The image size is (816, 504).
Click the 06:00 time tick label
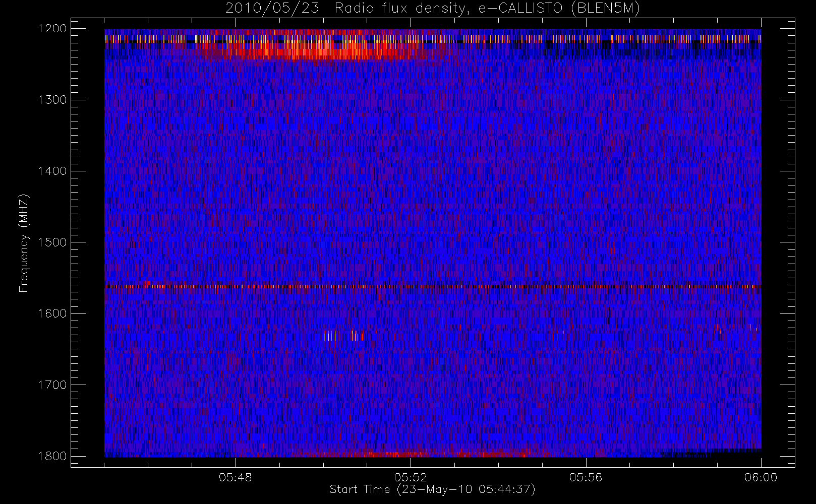pyautogui.click(x=761, y=477)
